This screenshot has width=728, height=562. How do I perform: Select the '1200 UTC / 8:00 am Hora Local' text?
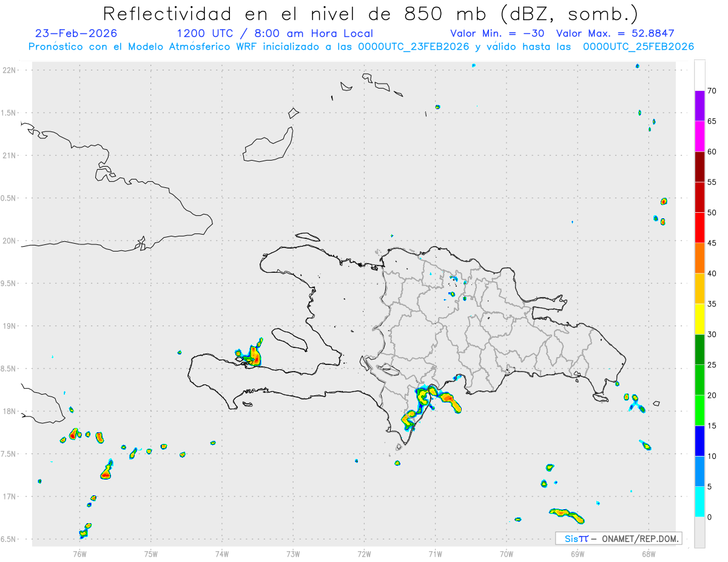click(x=275, y=33)
